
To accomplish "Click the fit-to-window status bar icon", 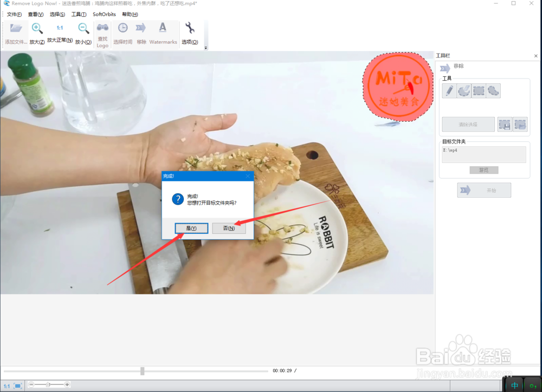I will click(18, 386).
